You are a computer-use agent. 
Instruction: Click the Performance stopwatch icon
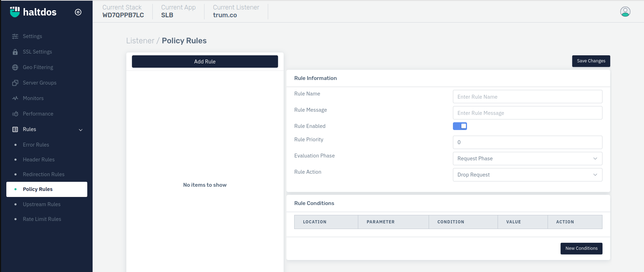click(x=15, y=114)
